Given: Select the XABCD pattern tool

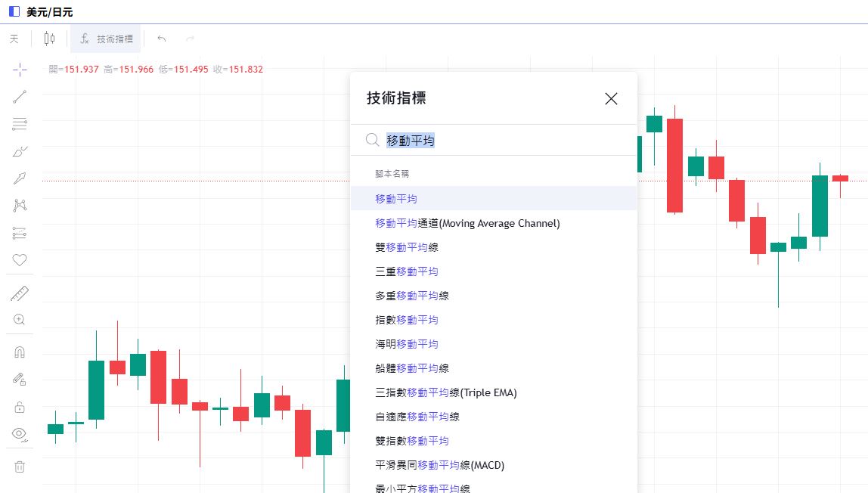Looking at the screenshot, I should 20,205.
